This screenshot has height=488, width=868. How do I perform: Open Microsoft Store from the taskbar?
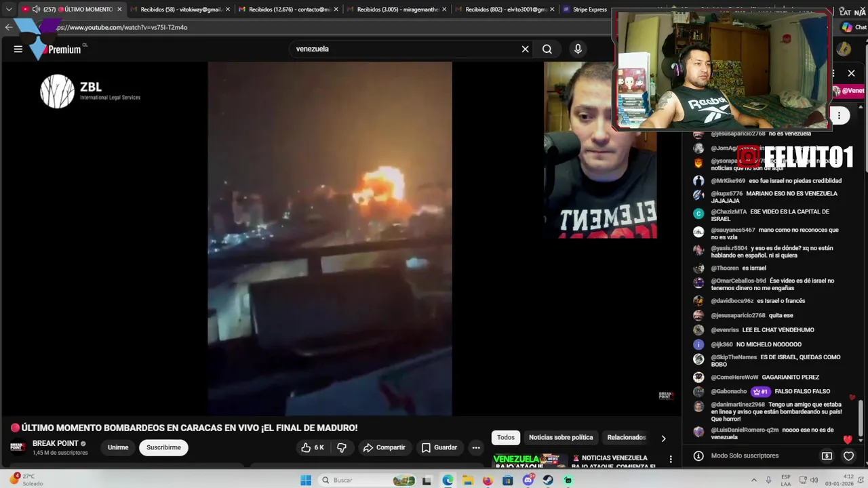click(x=508, y=481)
